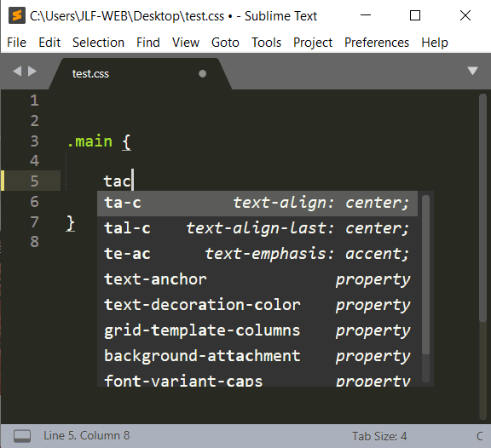Viewport: 491px width, 448px height.
Task: Click line number 1 in gutter
Action: pos(34,101)
